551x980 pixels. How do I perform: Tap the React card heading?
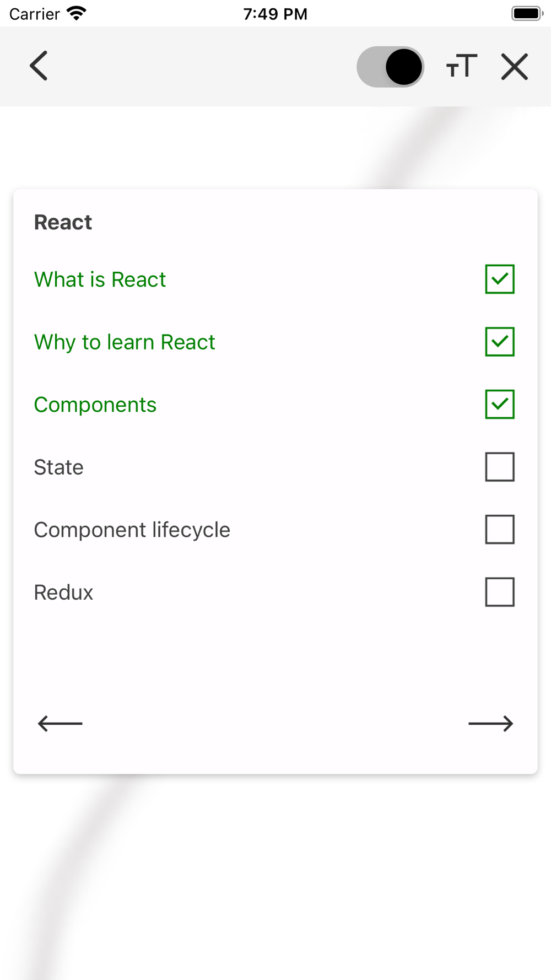click(63, 222)
